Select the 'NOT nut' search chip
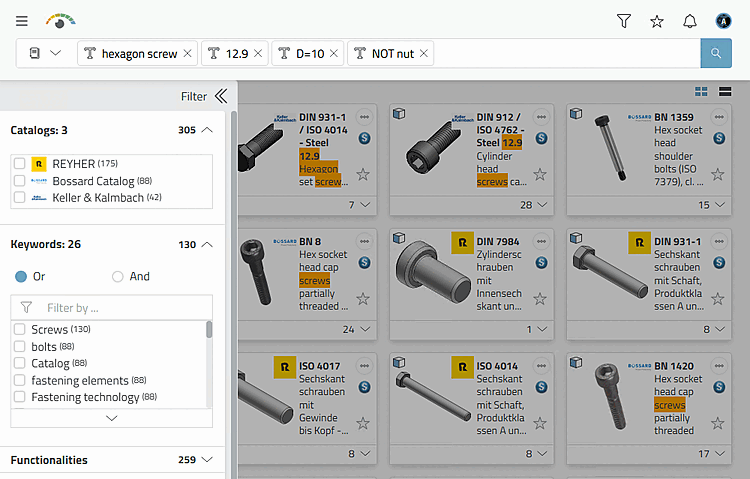750x479 pixels. point(391,53)
